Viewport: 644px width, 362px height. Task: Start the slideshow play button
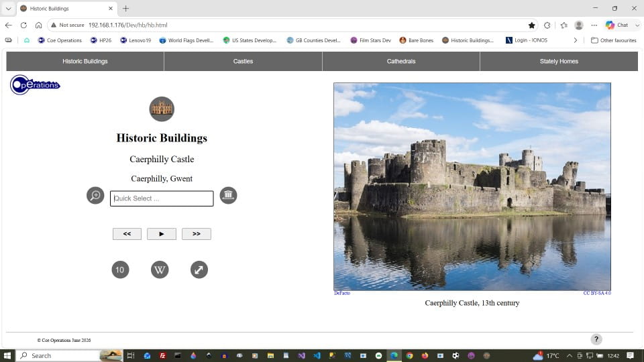[x=162, y=233]
